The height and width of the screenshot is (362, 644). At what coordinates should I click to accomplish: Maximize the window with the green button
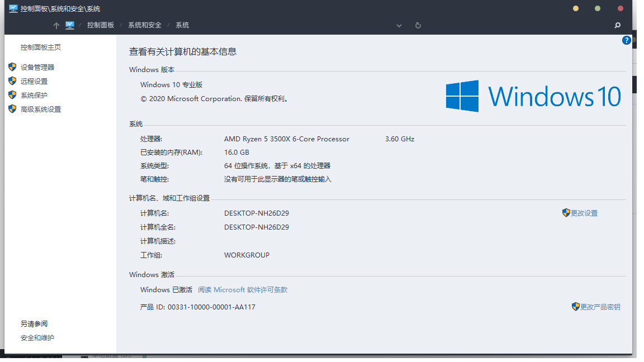598,8
